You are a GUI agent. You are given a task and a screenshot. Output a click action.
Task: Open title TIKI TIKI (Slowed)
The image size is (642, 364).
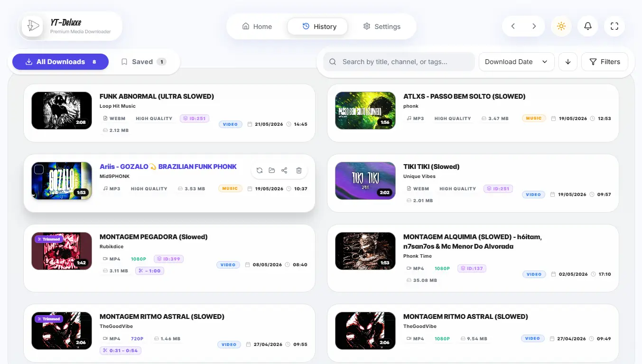pyautogui.click(x=431, y=167)
